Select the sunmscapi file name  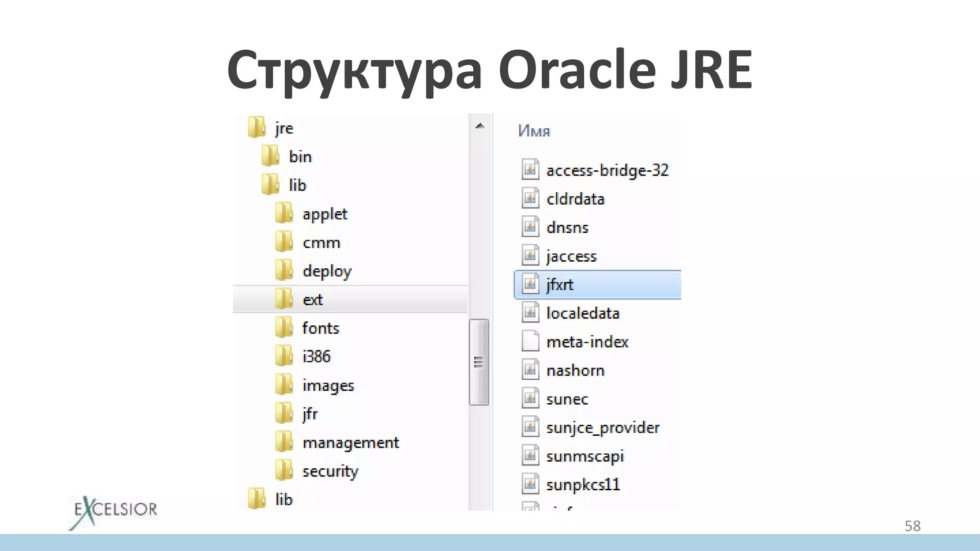coord(585,456)
